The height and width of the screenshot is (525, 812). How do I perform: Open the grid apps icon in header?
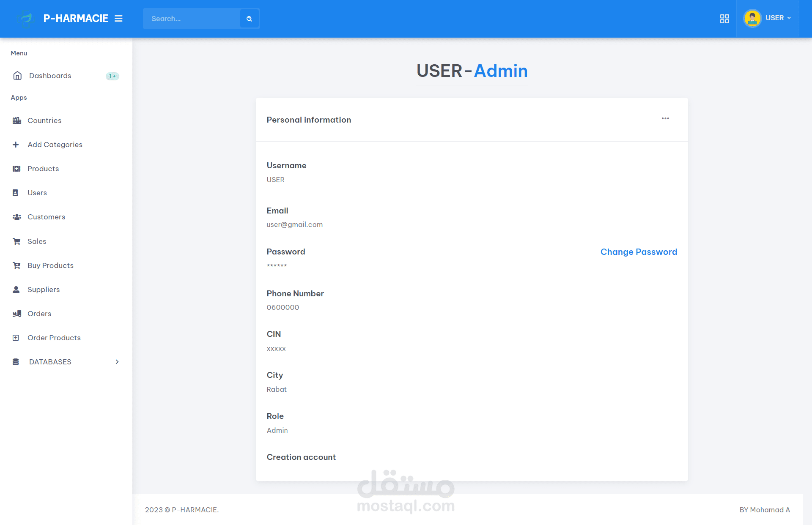[724, 19]
